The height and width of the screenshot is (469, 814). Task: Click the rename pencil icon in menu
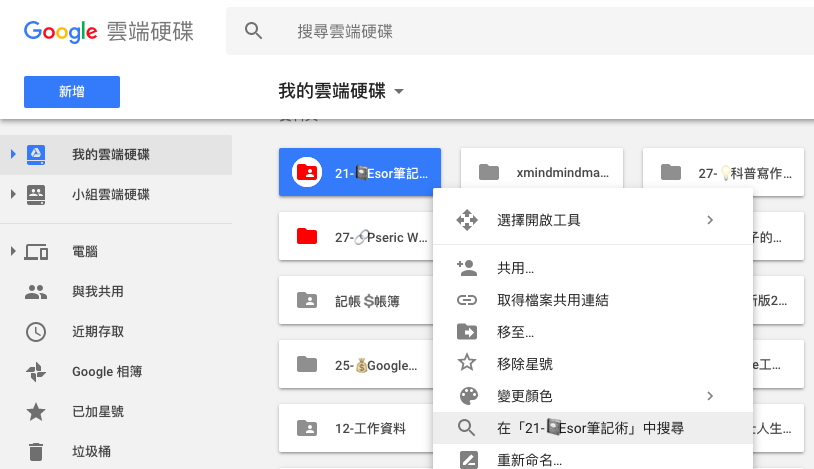point(469,460)
